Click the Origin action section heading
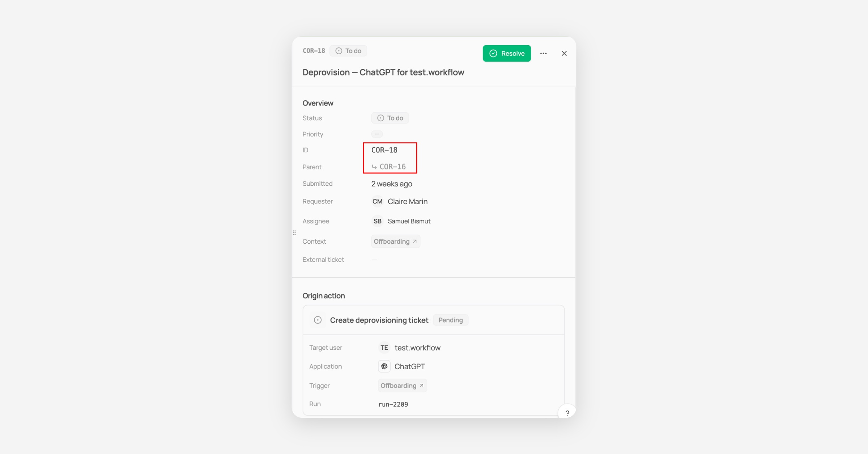 click(324, 296)
